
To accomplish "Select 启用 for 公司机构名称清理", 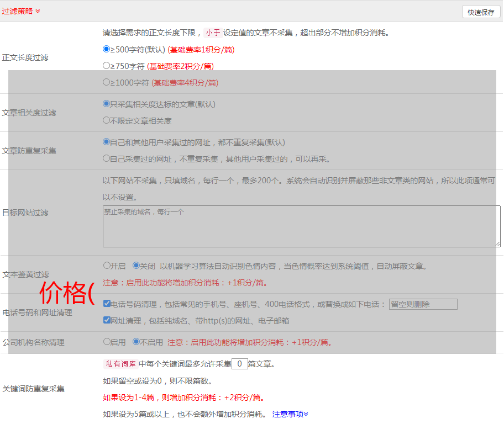I will [107, 341].
